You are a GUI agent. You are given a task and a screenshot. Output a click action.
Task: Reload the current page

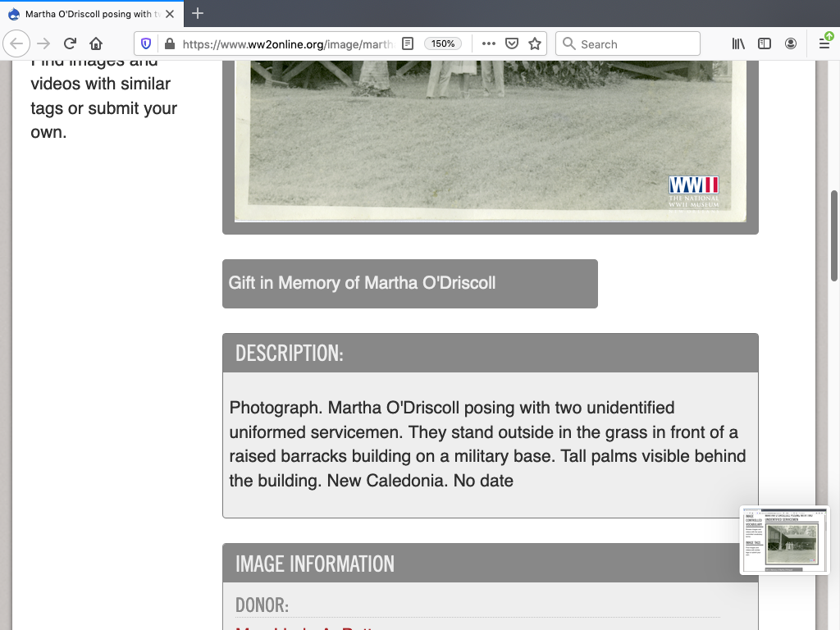coord(70,44)
